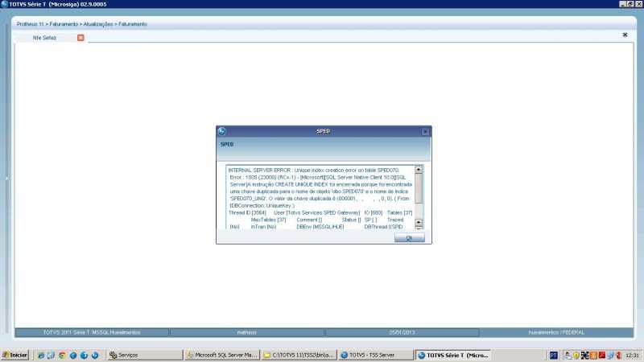Viewport: 644px width, 362px height.
Task: Click the first system tray icon
Action: click(568, 356)
